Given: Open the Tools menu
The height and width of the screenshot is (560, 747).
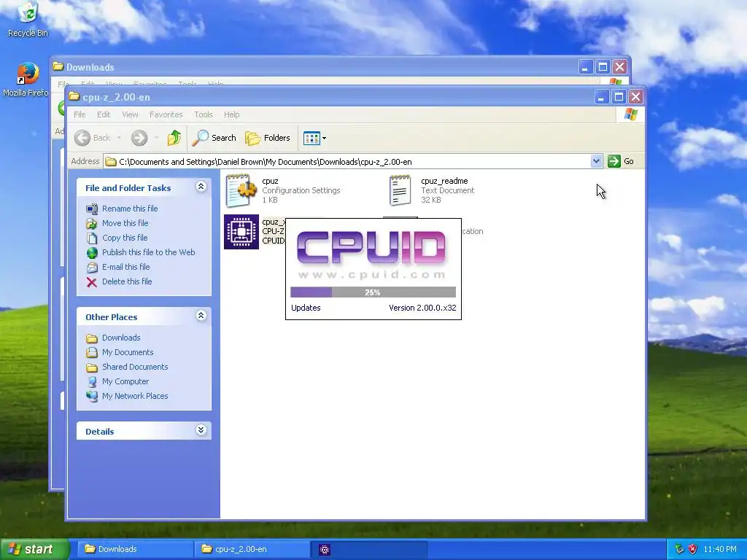Looking at the screenshot, I should (204, 114).
